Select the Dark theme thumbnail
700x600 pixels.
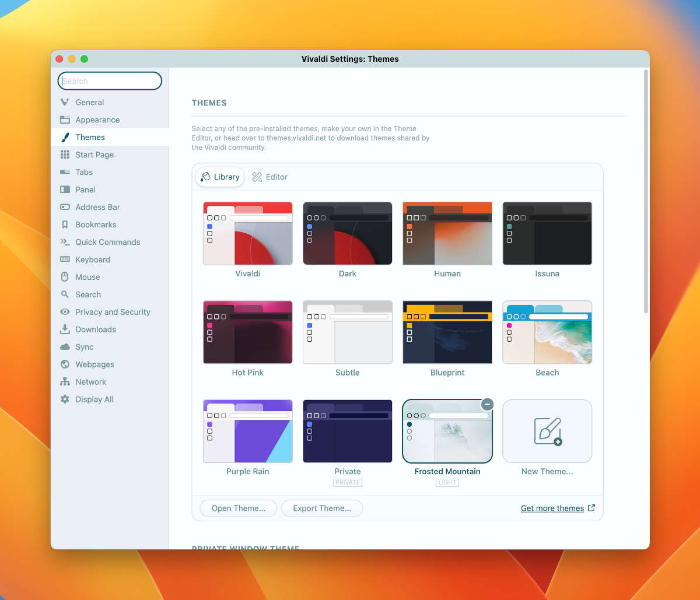click(x=348, y=233)
